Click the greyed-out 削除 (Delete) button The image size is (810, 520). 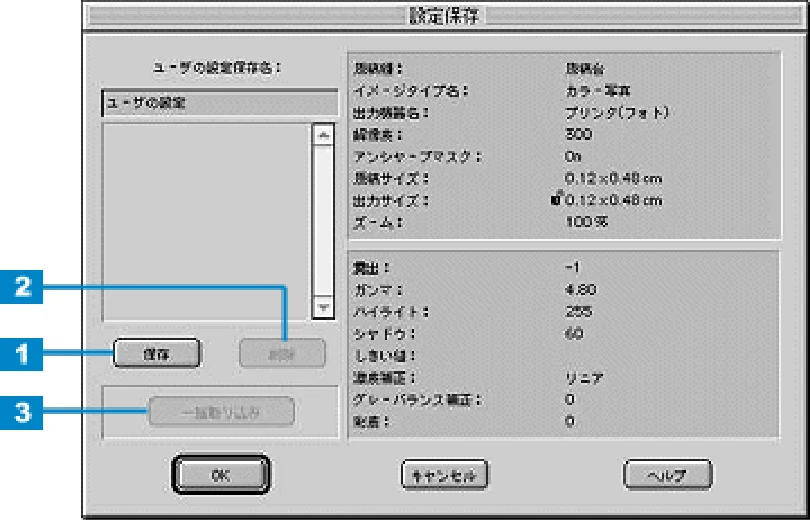pos(282,354)
